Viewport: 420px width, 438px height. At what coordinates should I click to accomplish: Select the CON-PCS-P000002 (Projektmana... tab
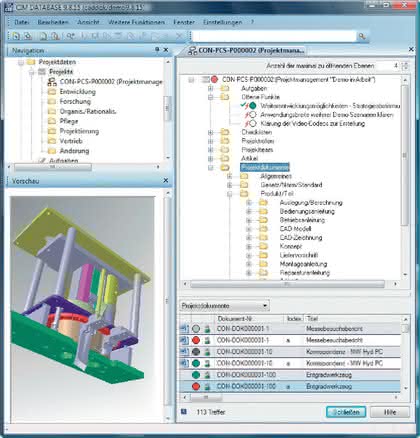click(x=246, y=51)
